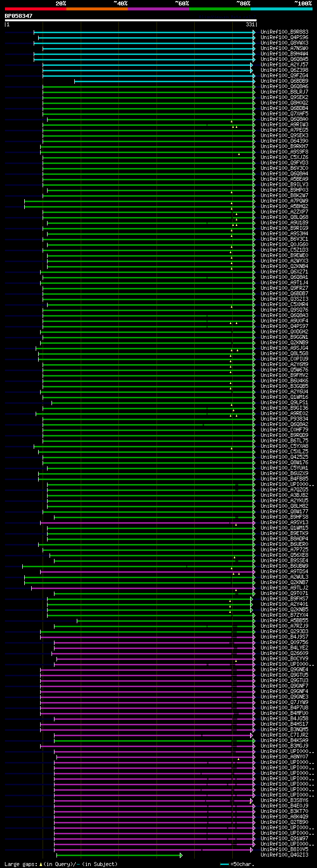
Task: Click the cyan ~100% identity legend segment
Action: tap(281, 9)
